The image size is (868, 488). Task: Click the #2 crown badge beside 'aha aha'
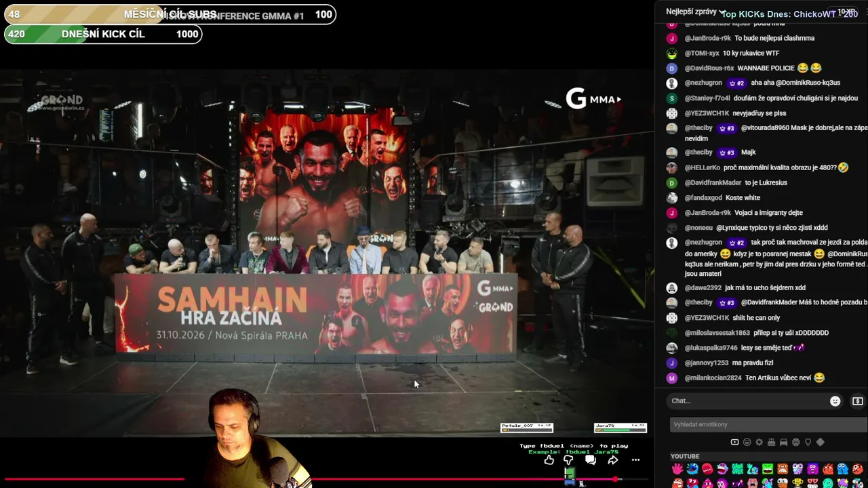click(x=736, y=83)
